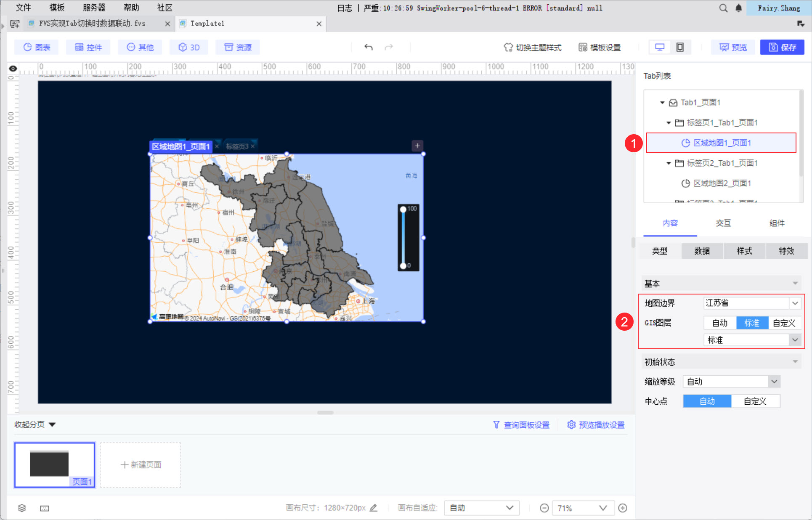Set GIS layer to 自动
This screenshot has height=520, width=812.
click(720, 323)
